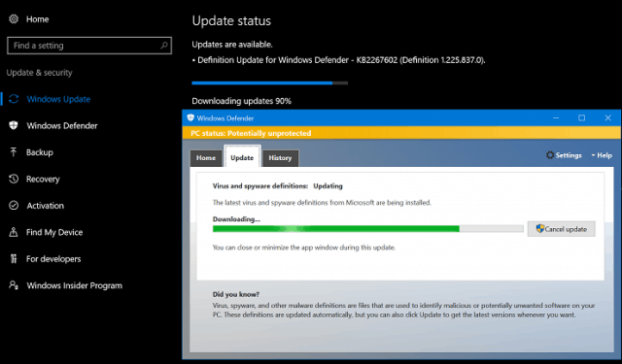Click 'Updates are available.' text
622x364 pixels.
232,45
